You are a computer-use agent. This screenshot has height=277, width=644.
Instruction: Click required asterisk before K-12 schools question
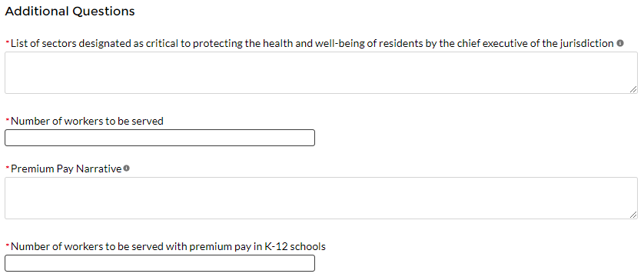coord(8,245)
